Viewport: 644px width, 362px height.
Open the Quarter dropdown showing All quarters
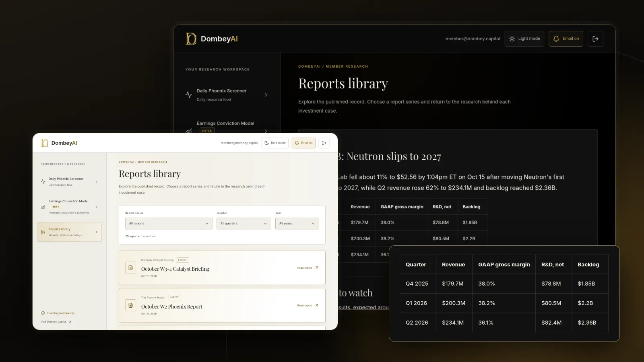point(244,224)
